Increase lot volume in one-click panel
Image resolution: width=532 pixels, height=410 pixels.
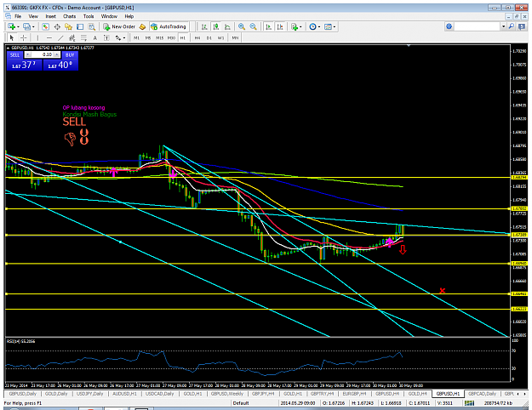tap(57, 54)
